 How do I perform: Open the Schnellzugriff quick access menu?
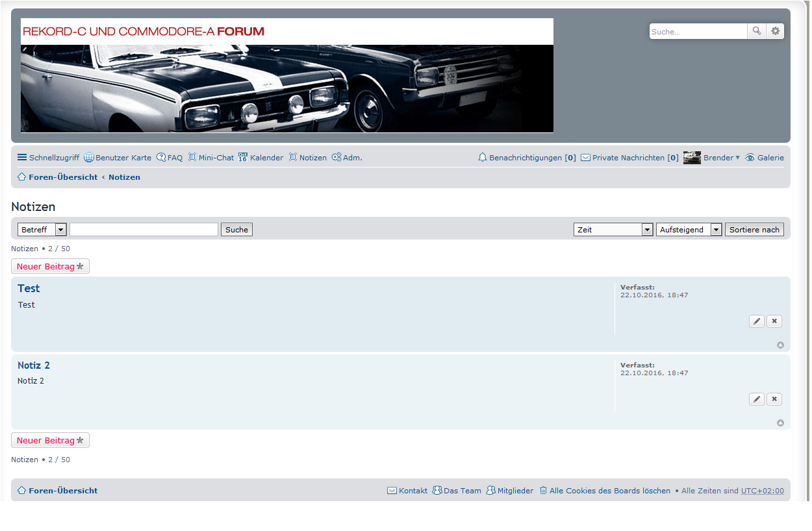48,158
